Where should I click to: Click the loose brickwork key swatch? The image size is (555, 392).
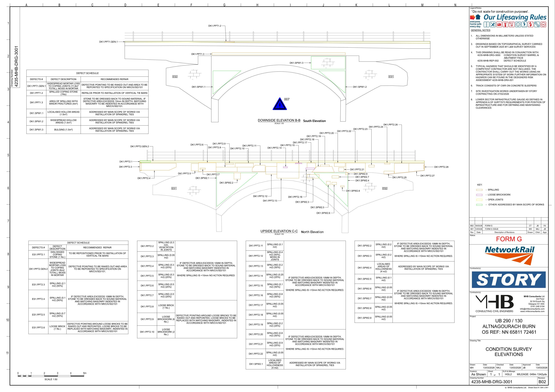coord(479,195)
